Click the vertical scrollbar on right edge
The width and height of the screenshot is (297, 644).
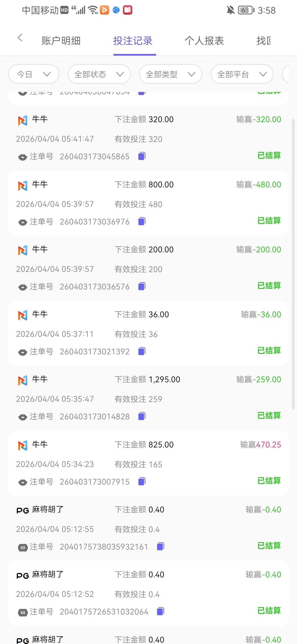(x=293, y=264)
